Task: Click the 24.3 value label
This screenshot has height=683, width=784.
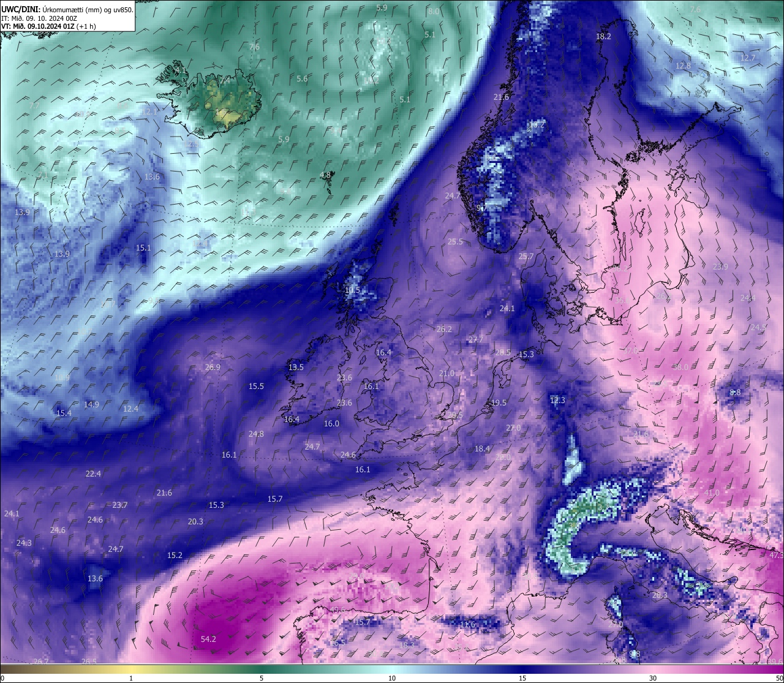Action: click(24, 543)
